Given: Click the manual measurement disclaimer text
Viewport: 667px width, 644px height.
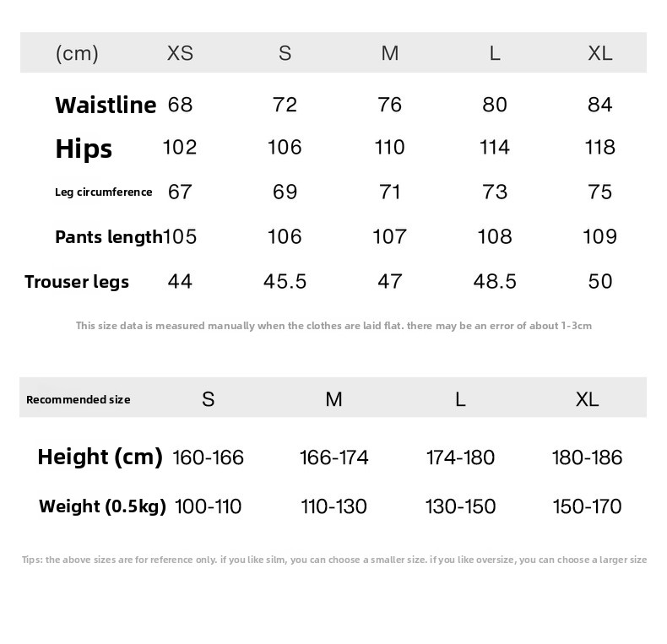Looking at the screenshot, I should [333, 325].
